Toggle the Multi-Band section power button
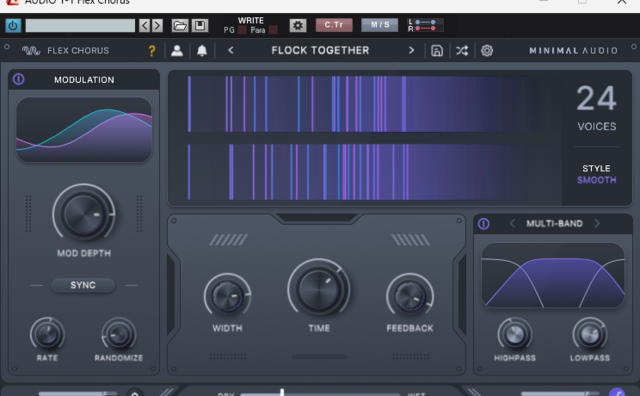 [x=484, y=224]
